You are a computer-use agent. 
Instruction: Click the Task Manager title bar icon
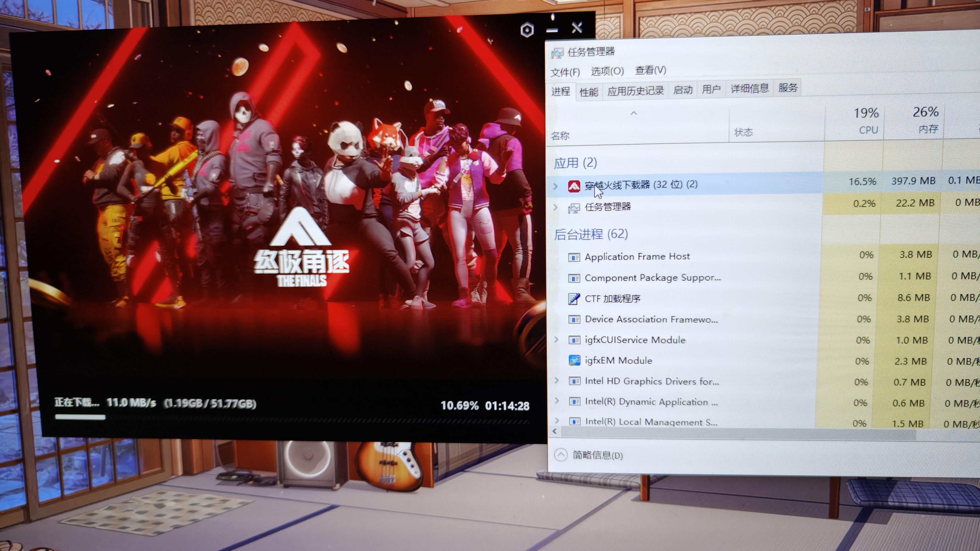click(557, 53)
